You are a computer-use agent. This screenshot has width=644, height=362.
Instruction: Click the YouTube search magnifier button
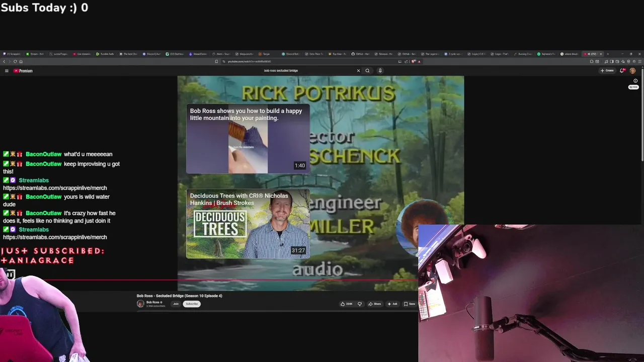367,70
